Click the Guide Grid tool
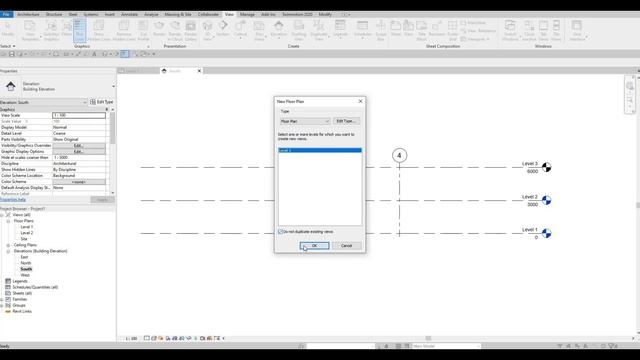640x360 pixels. [x=452, y=31]
